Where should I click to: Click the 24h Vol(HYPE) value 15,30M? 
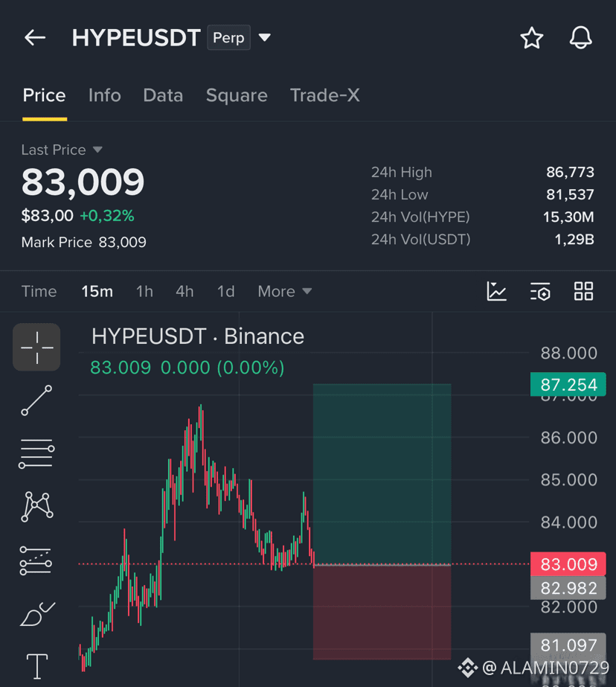click(x=568, y=217)
